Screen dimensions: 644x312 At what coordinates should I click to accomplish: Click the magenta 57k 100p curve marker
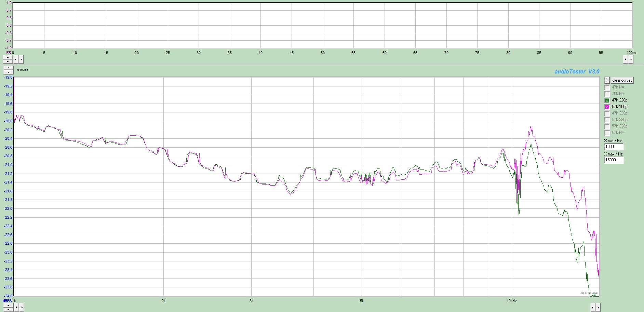(x=607, y=107)
